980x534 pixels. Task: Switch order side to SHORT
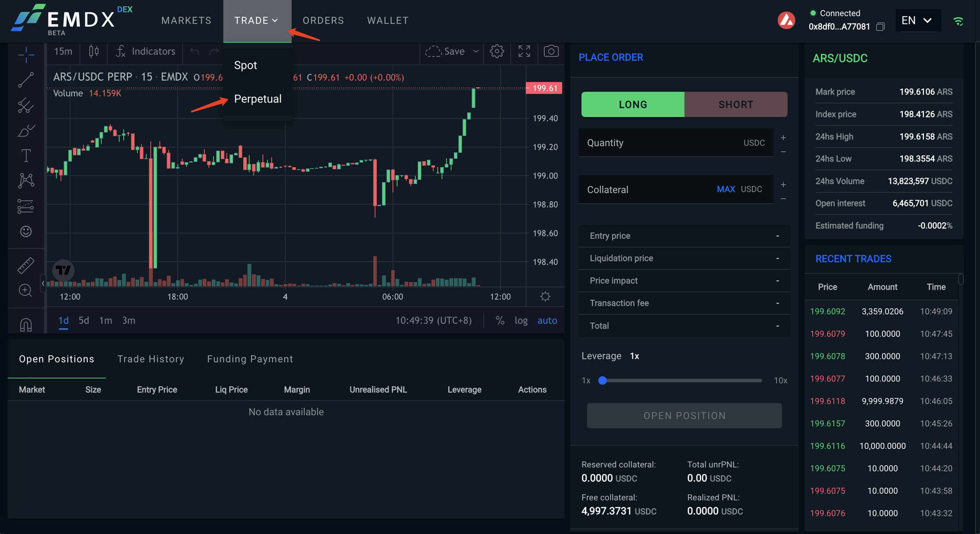735,104
